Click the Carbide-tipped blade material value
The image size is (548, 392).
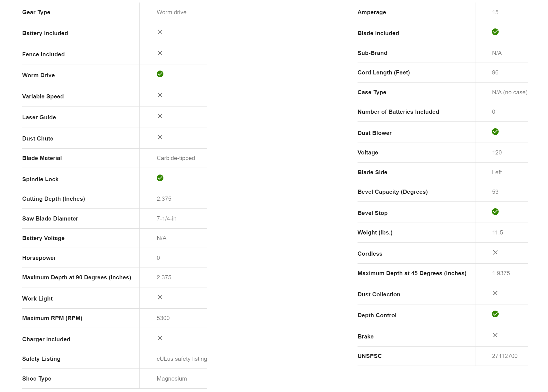[x=176, y=158]
